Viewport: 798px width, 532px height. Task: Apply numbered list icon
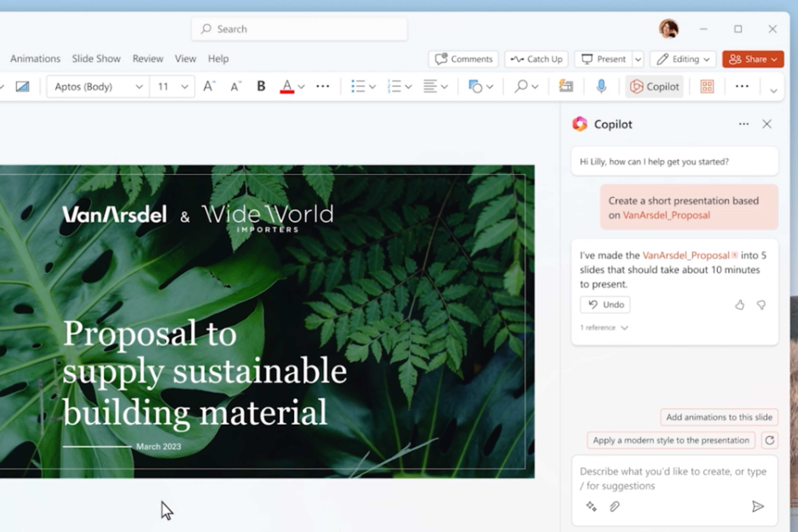[x=394, y=86]
